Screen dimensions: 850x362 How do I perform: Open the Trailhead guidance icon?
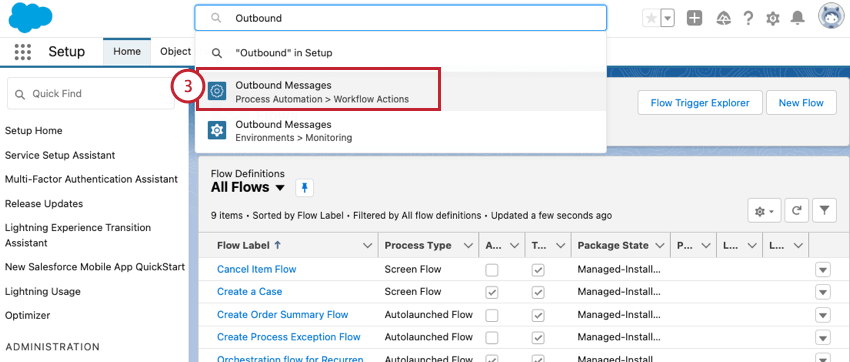(723, 18)
